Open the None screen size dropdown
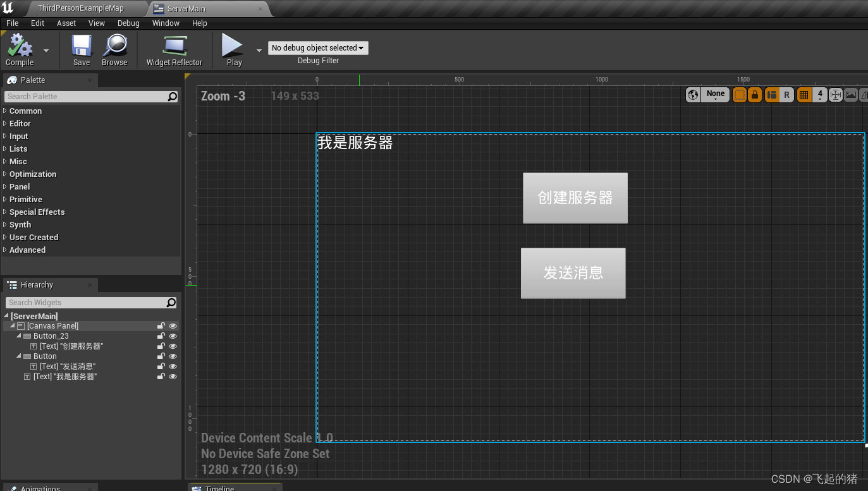Screen dimensions: 868x491 (715, 94)
